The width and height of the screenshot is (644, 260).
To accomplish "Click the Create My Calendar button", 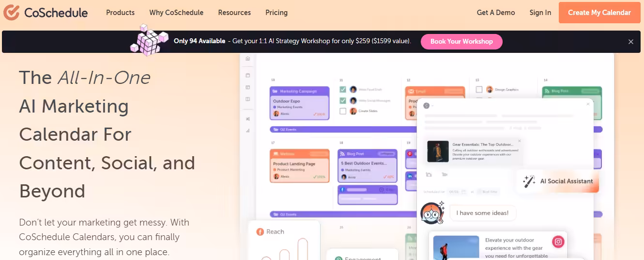I will 599,13.
